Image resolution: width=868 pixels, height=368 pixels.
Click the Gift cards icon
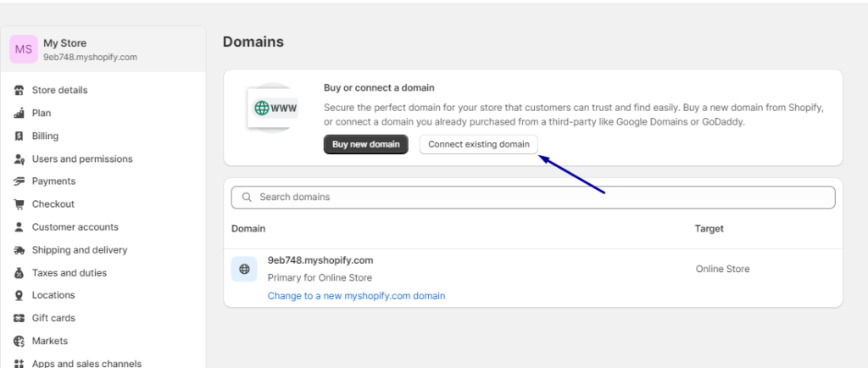[x=19, y=318]
